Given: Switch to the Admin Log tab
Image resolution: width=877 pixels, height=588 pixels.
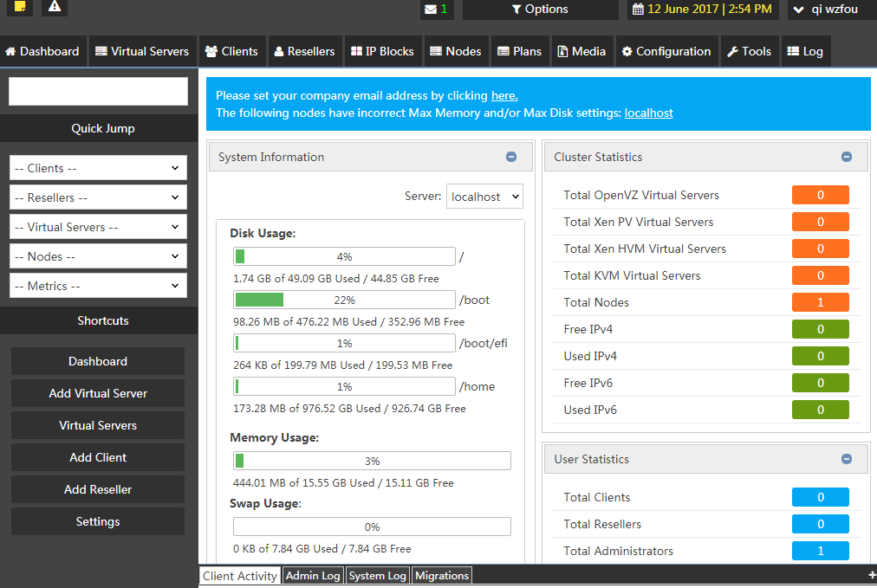Looking at the screenshot, I should [312, 575].
